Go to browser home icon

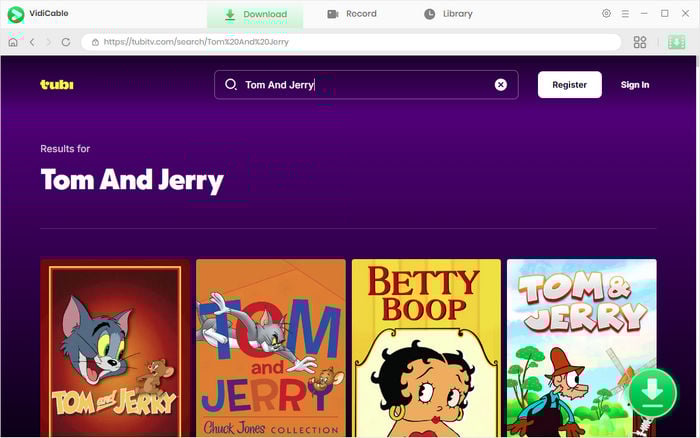tap(13, 42)
